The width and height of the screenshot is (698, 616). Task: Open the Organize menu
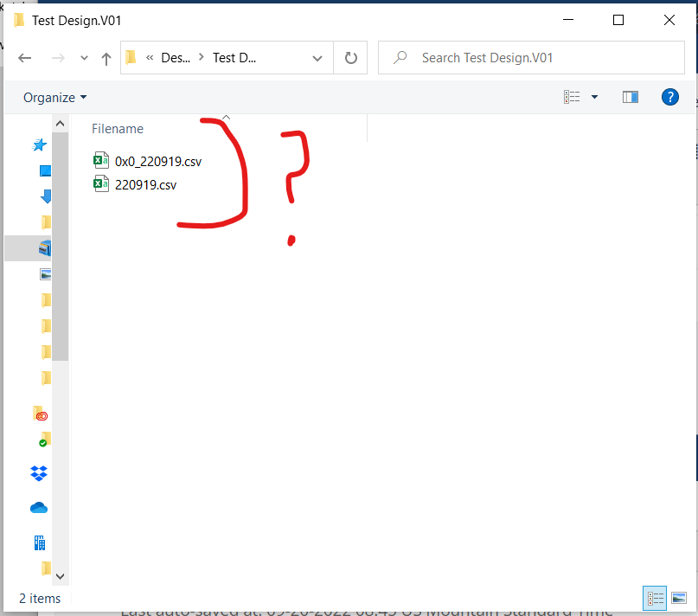tap(54, 98)
